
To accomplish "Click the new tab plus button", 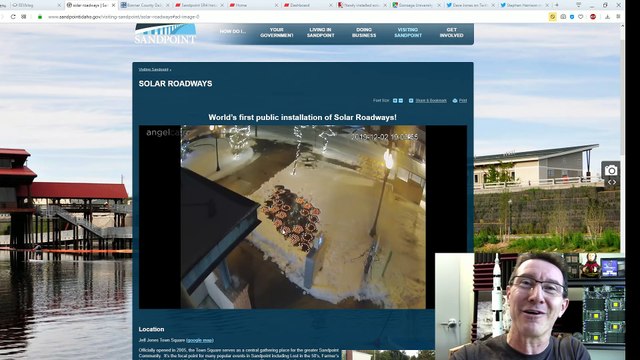I will [557, 5].
